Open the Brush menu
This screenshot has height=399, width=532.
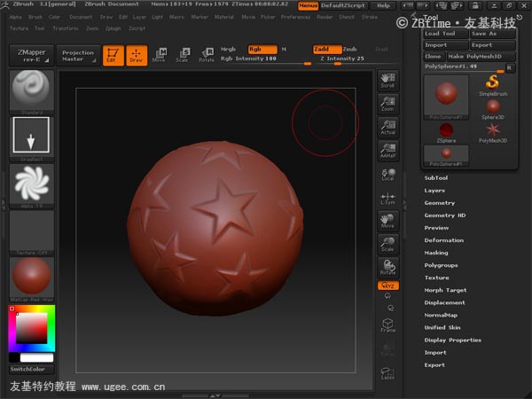coord(35,17)
